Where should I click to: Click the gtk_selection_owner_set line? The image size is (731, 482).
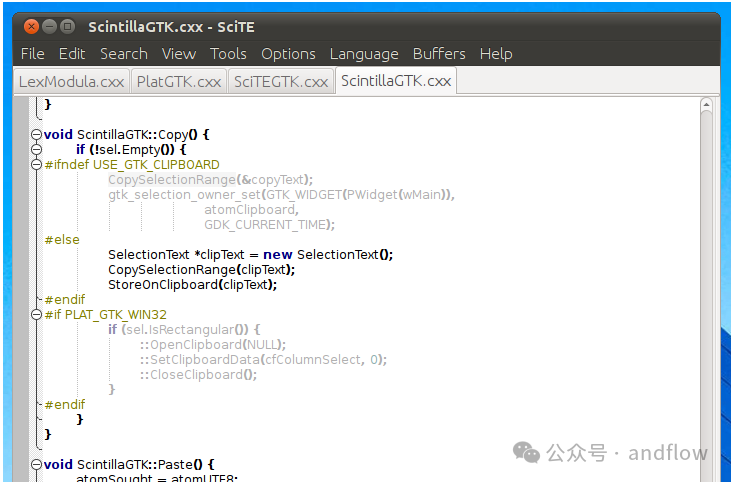281,195
